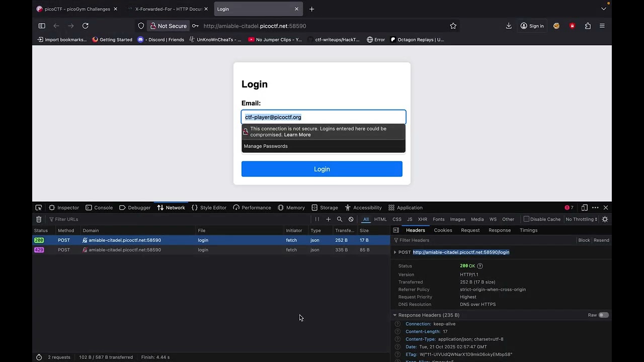Screen dimensions: 644x362
Task: Open performance analysis stopwatch icon
Action: click(x=39, y=357)
